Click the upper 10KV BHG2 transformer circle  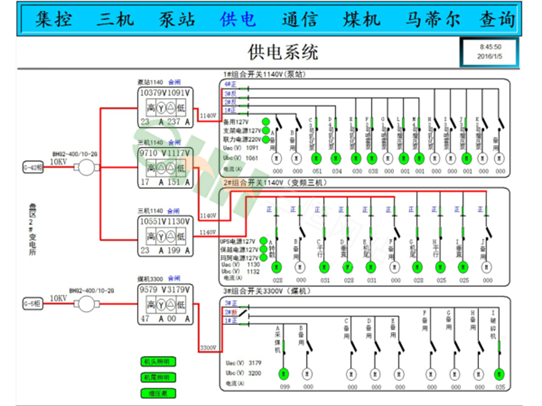86,168
